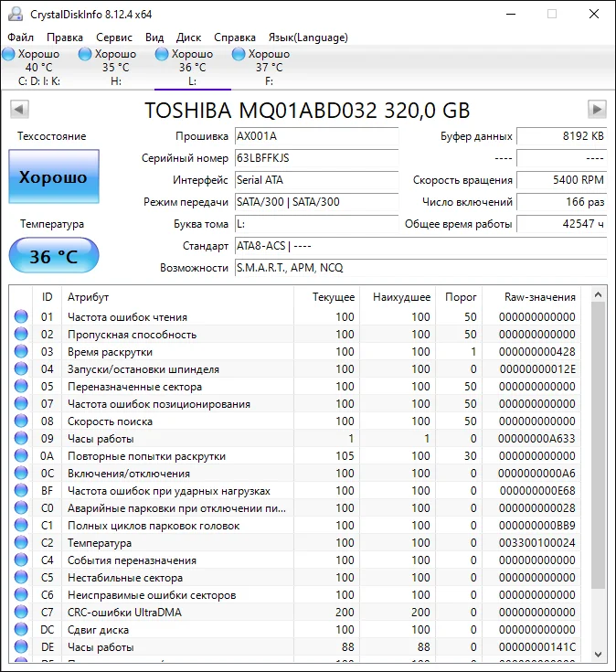This screenshot has width=616, height=672.
Task: Click the Порог column header
Action: tap(459, 297)
